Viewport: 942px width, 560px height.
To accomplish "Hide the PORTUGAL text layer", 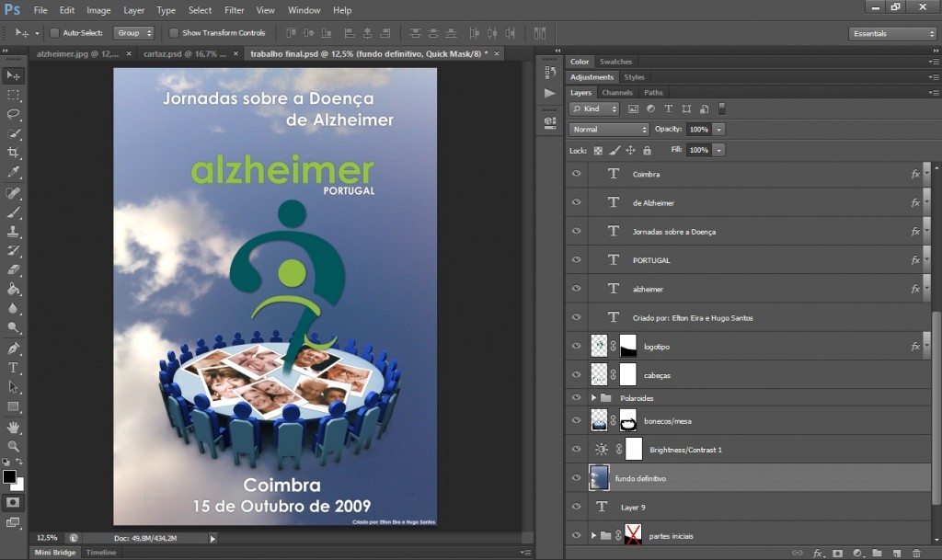I will pyautogui.click(x=576, y=260).
